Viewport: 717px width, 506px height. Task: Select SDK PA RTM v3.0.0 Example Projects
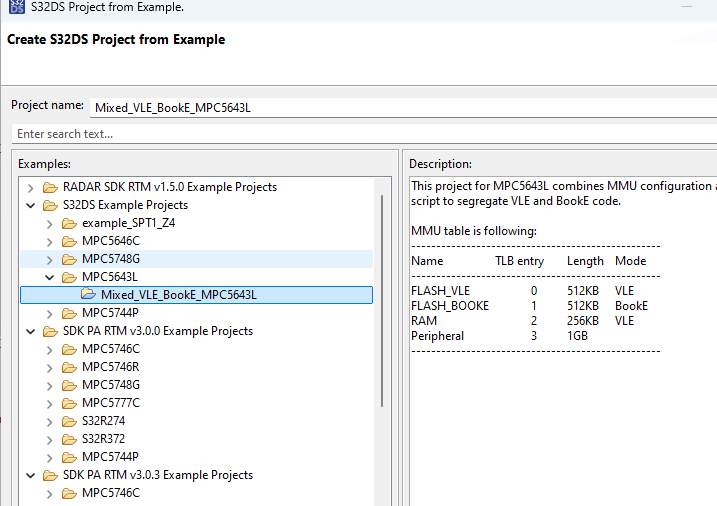pyautogui.click(x=158, y=331)
